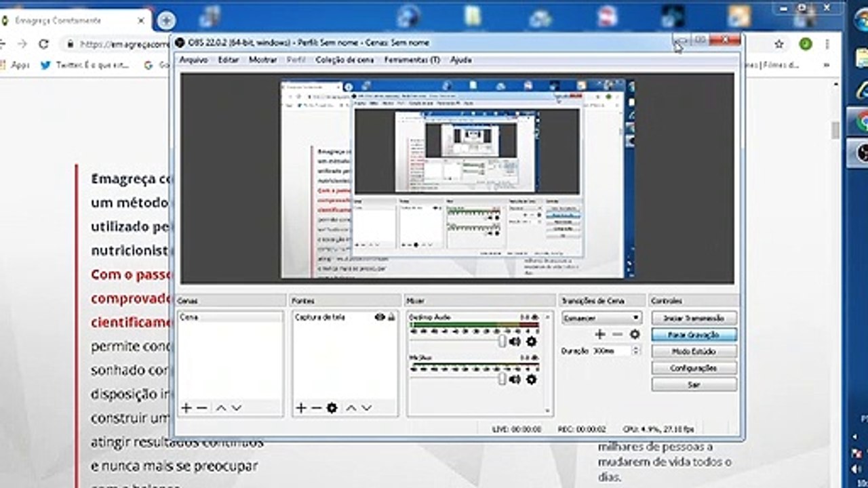Click the Sair button in OBS
The width and height of the screenshot is (868, 488).
pyautogui.click(x=694, y=384)
